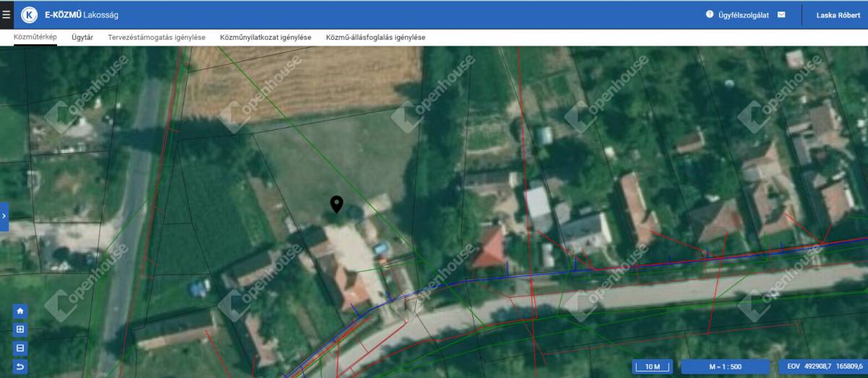868x378 pixels.
Task: Zoom in with the plus map button
Action: (x=20, y=330)
